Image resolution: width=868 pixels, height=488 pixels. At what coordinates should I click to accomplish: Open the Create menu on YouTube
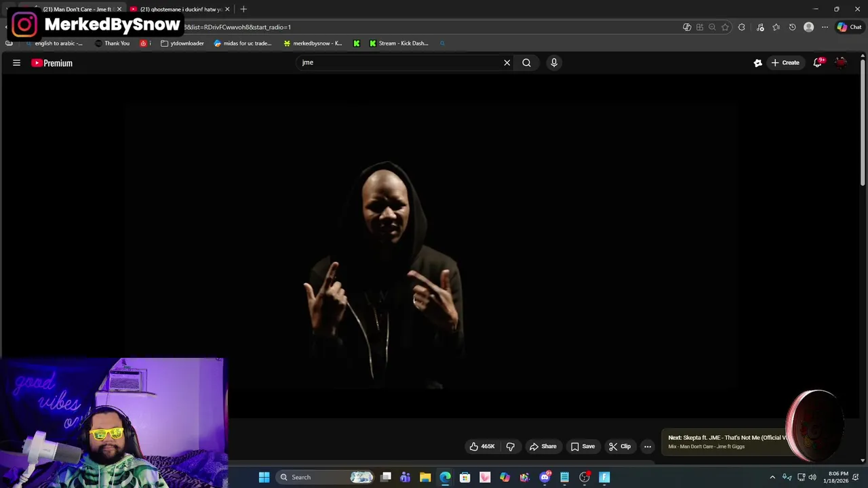(x=785, y=62)
